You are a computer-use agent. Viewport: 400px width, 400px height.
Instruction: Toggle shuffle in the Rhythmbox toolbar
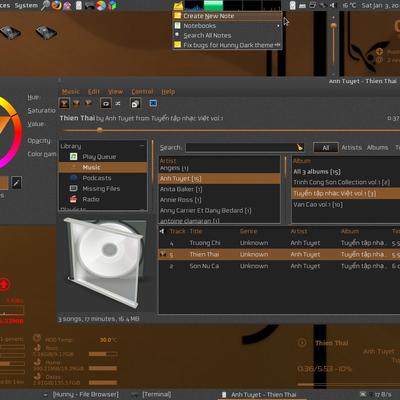click(x=118, y=104)
